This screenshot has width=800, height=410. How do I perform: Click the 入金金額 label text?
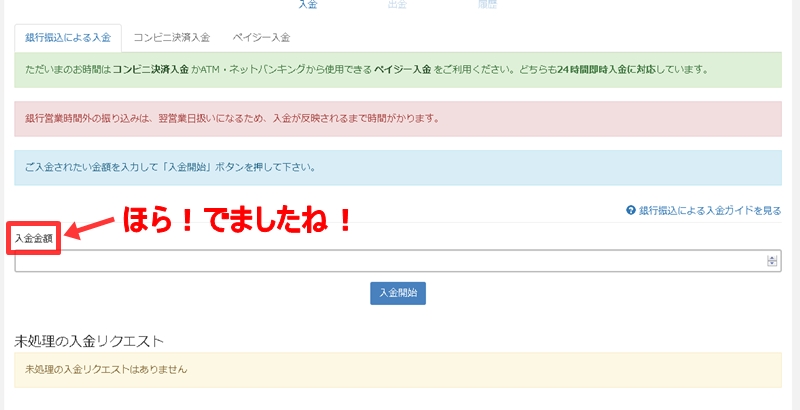click(x=34, y=238)
